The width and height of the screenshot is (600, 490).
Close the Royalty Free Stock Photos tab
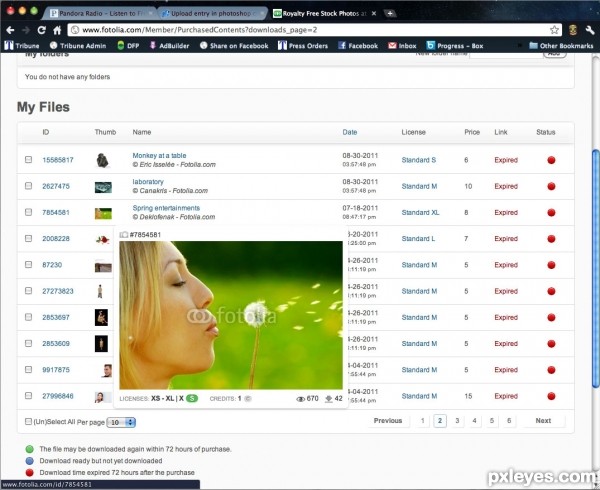374,13
